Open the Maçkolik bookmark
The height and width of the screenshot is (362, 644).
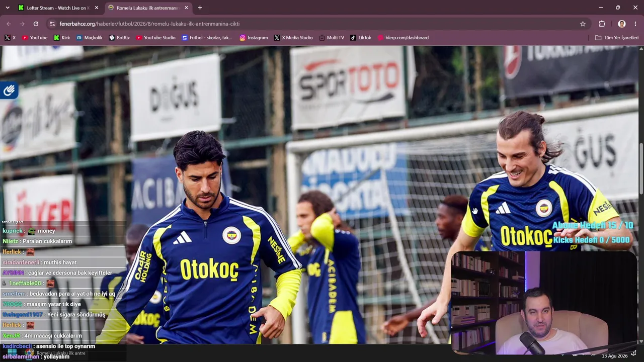click(90, 38)
